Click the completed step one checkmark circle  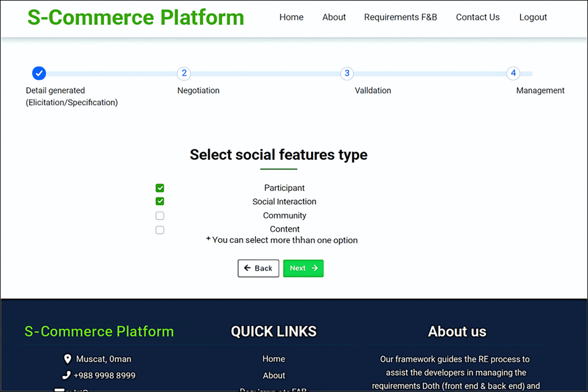39,73
